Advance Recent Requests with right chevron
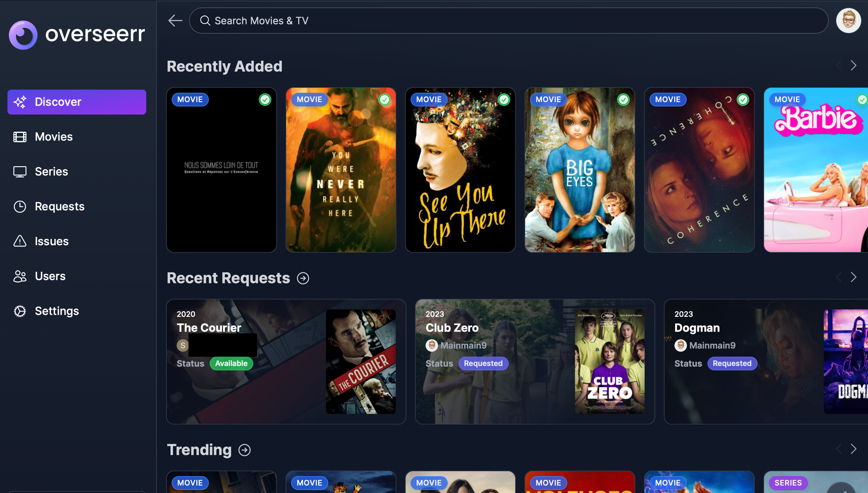 (x=853, y=277)
